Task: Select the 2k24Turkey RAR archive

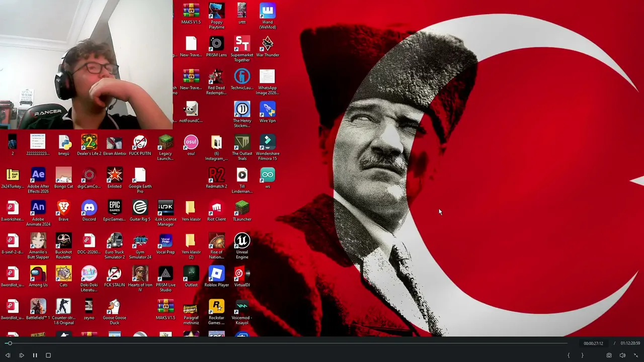Action: [x=13, y=178]
